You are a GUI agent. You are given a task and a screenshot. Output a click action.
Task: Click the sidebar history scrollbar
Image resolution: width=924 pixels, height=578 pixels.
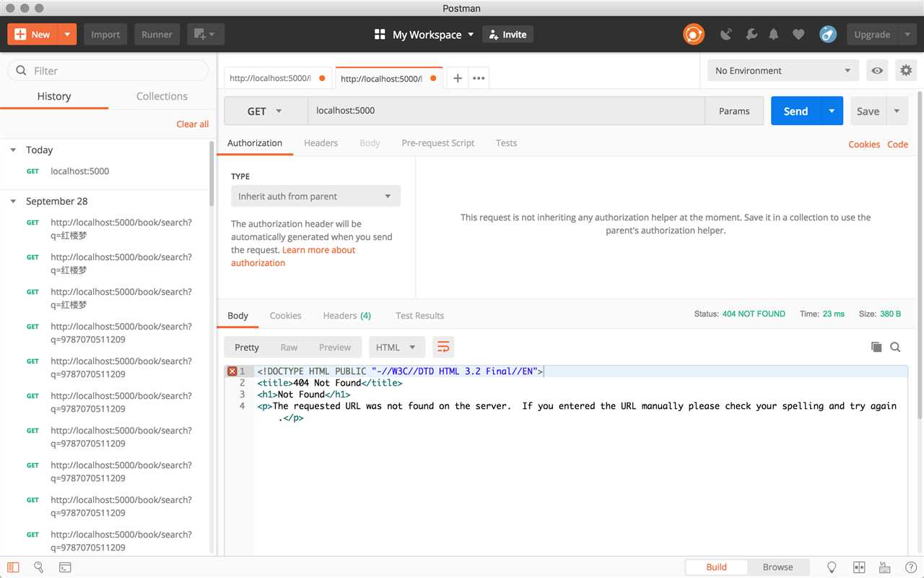point(212,173)
